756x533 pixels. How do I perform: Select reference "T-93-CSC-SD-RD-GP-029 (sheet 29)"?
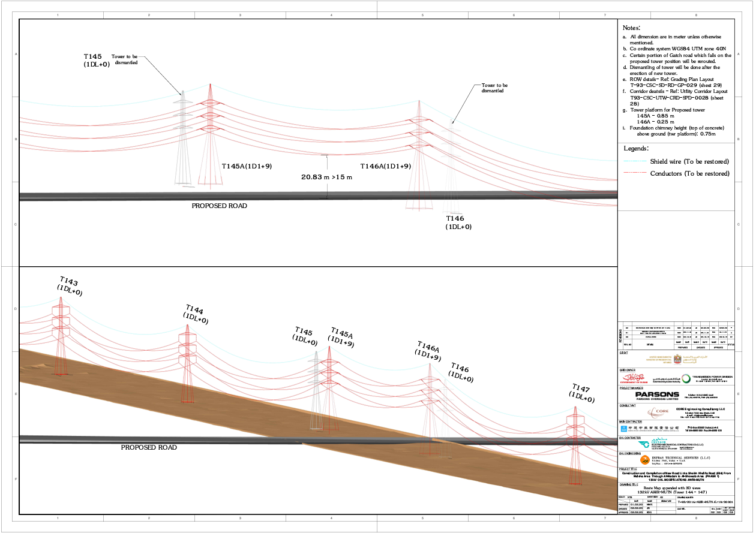click(x=676, y=85)
